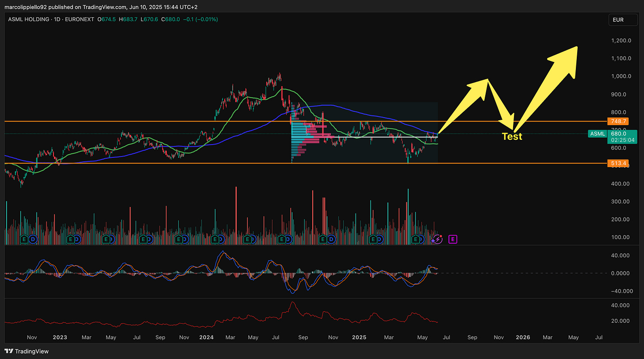Open the purple lightning news marker
Image resolution: width=644 pixels, height=359 pixels.
click(x=437, y=239)
